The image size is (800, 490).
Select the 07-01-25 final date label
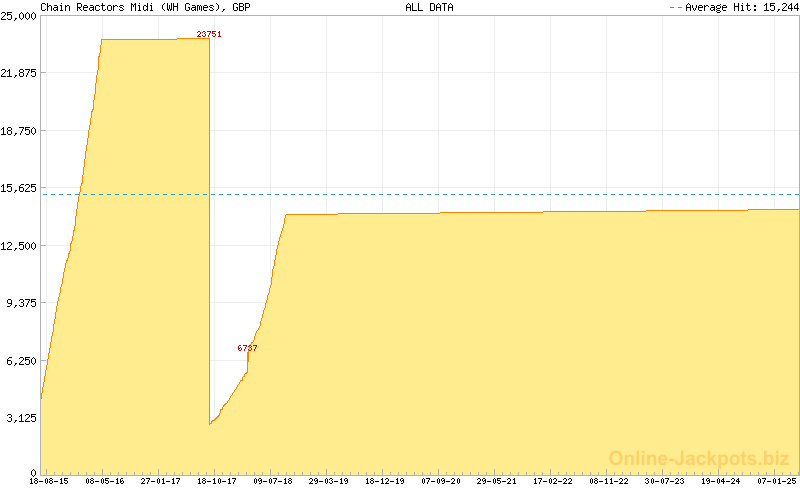point(775,482)
